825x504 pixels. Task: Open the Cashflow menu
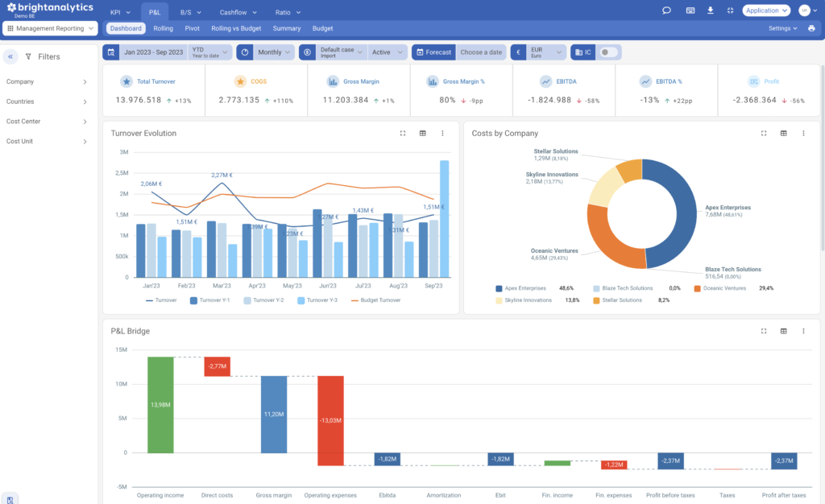(238, 12)
